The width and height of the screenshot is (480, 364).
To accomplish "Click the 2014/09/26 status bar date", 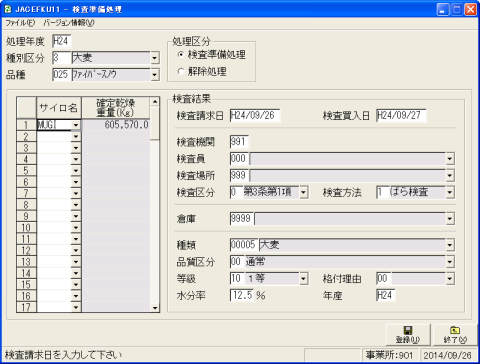I will (x=447, y=355).
